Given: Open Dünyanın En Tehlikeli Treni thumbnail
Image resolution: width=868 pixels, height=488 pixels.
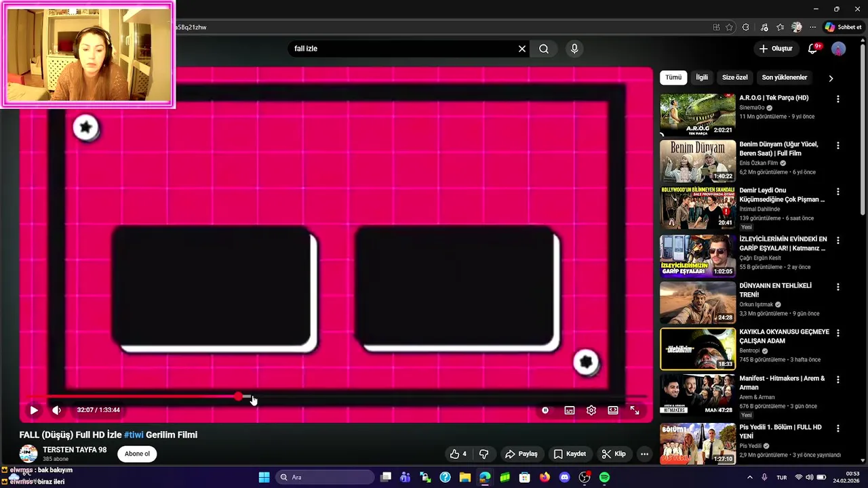Looking at the screenshot, I should pos(698,302).
